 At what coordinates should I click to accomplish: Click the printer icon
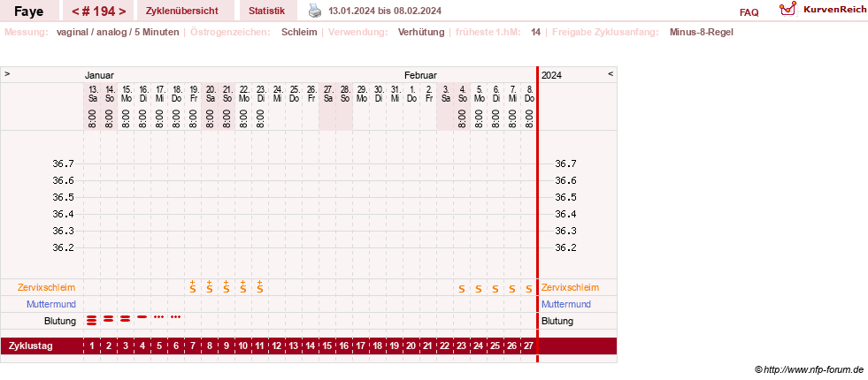[x=314, y=11]
